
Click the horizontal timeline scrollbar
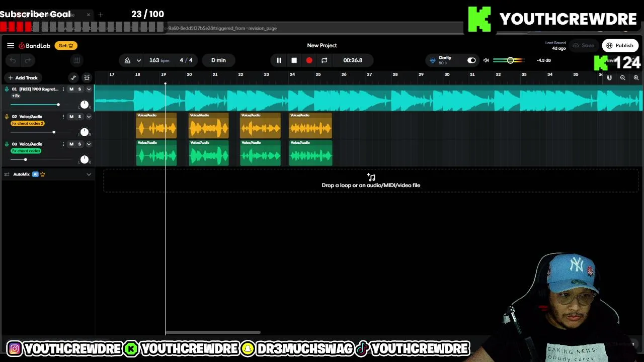click(213, 332)
